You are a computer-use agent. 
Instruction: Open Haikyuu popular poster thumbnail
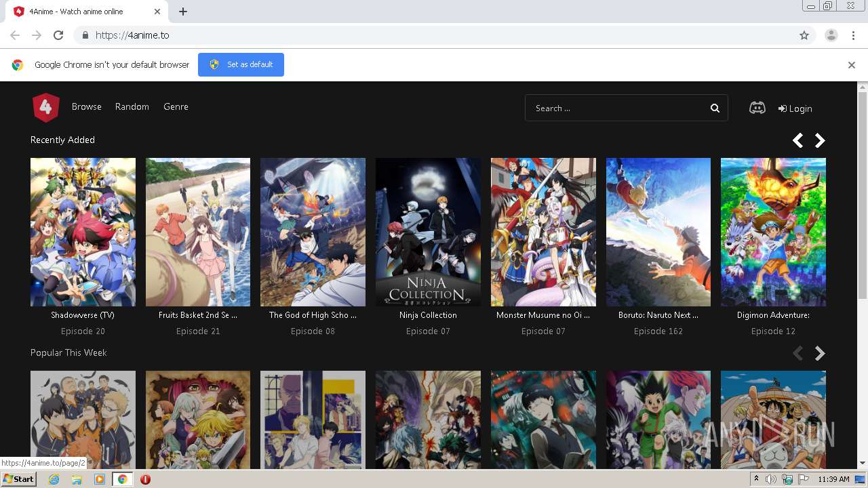(x=83, y=420)
